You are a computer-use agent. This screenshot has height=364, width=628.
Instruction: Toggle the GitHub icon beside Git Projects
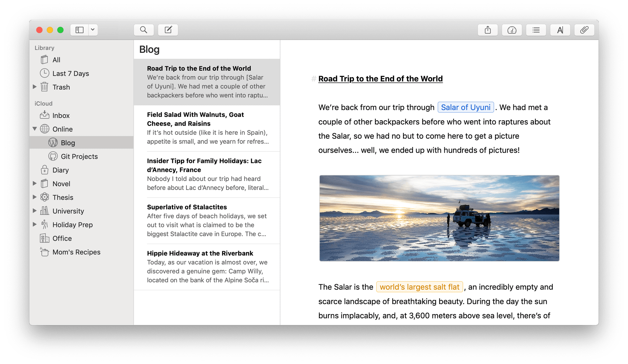52,156
